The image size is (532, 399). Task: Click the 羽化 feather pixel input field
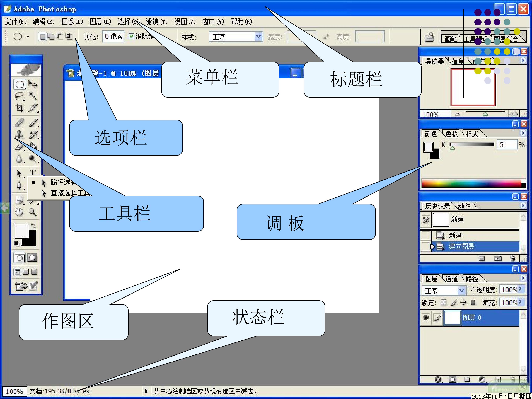[x=113, y=37]
